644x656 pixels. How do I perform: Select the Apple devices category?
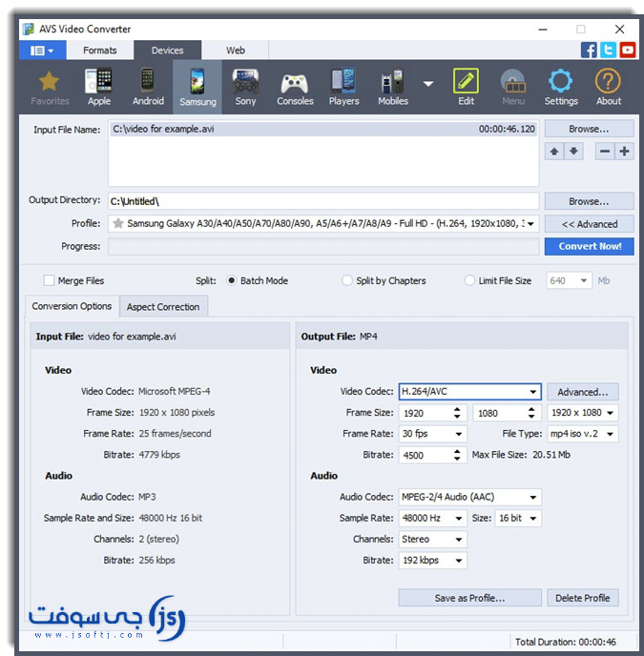click(99, 88)
